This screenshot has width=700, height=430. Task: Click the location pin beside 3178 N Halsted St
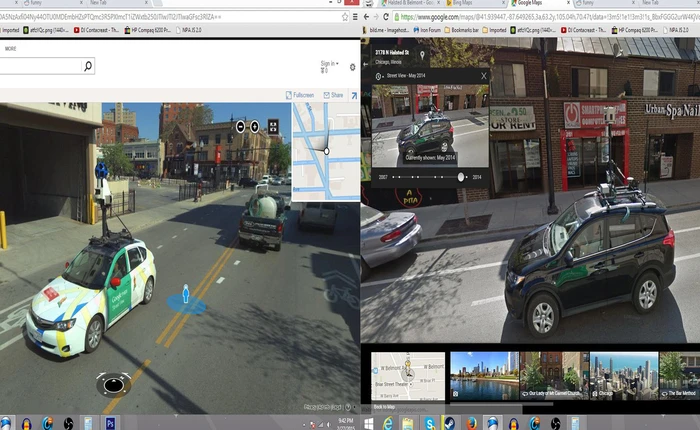(422, 55)
